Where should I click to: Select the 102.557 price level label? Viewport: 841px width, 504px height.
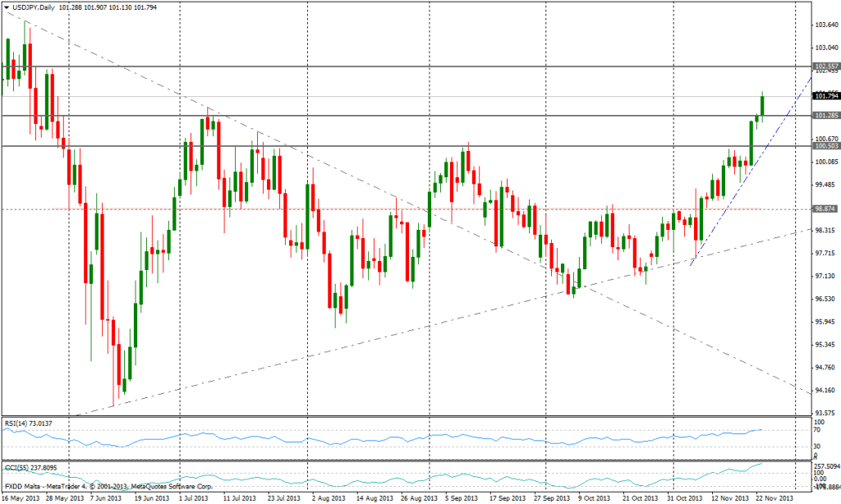tap(825, 66)
